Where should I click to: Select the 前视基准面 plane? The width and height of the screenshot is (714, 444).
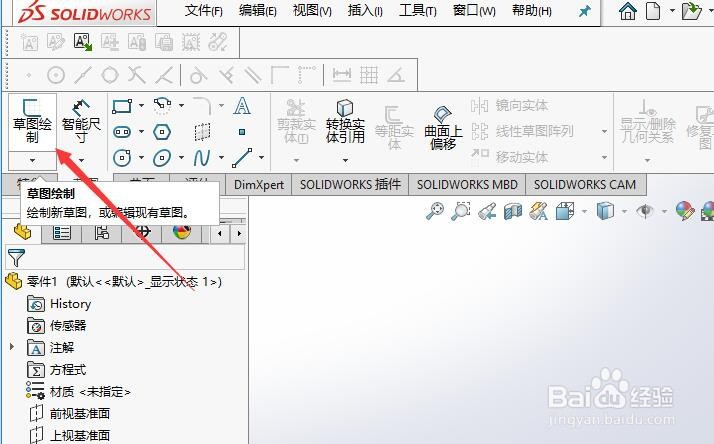click(70, 413)
